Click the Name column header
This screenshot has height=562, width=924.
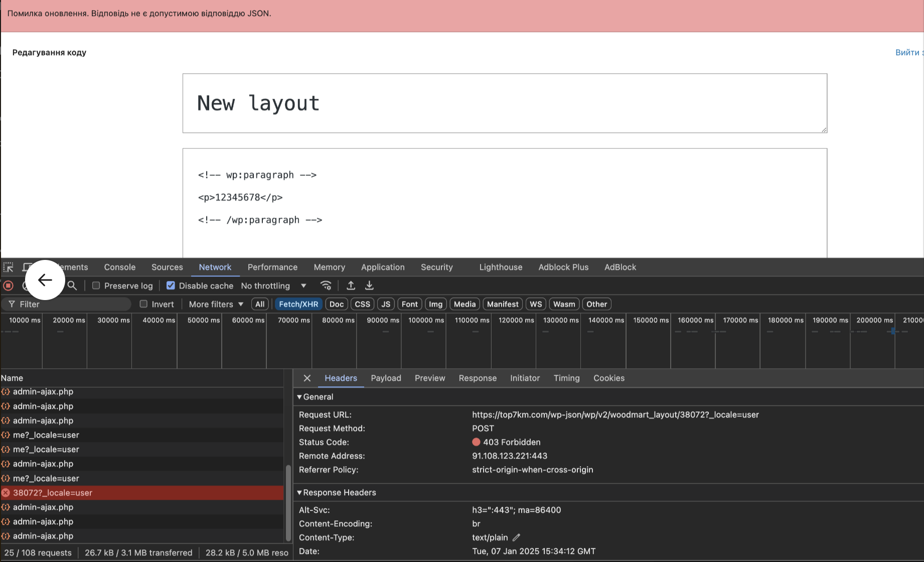[x=142, y=378]
